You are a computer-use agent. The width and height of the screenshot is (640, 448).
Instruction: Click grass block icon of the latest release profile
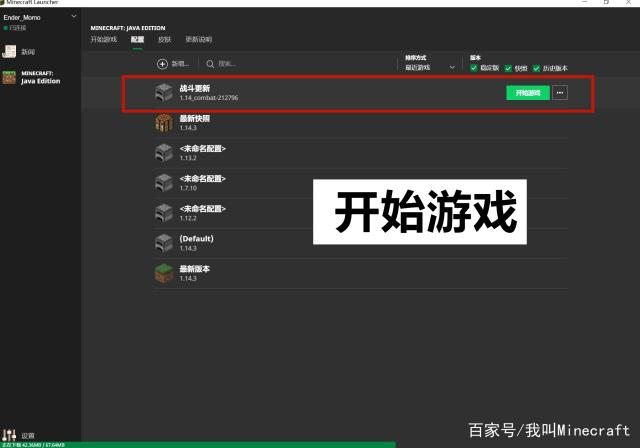tap(164, 273)
